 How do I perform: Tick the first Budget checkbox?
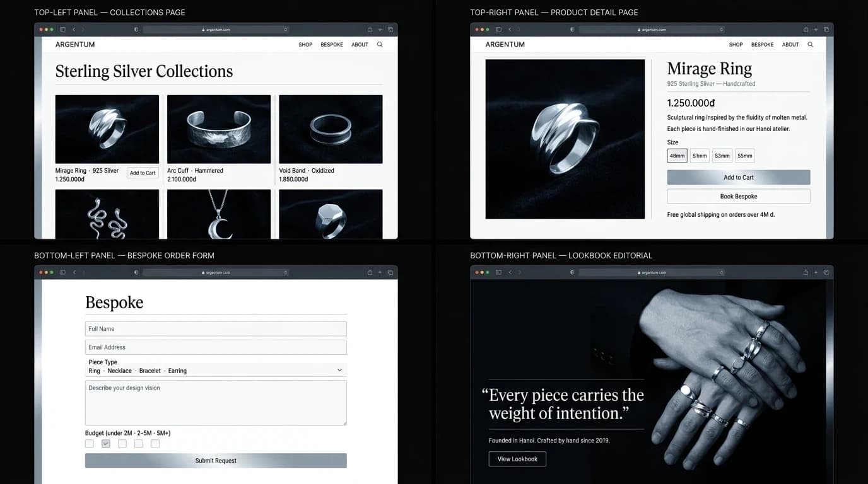(x=90, y=444)
